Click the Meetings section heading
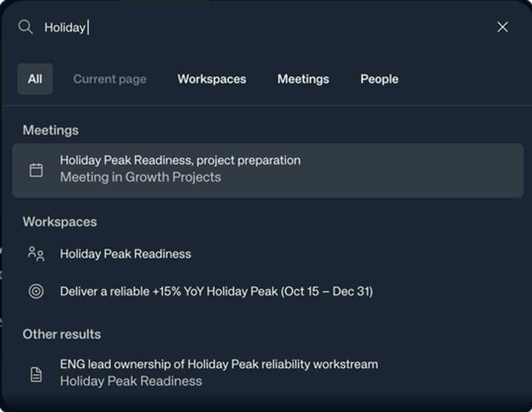 point(51,130)
